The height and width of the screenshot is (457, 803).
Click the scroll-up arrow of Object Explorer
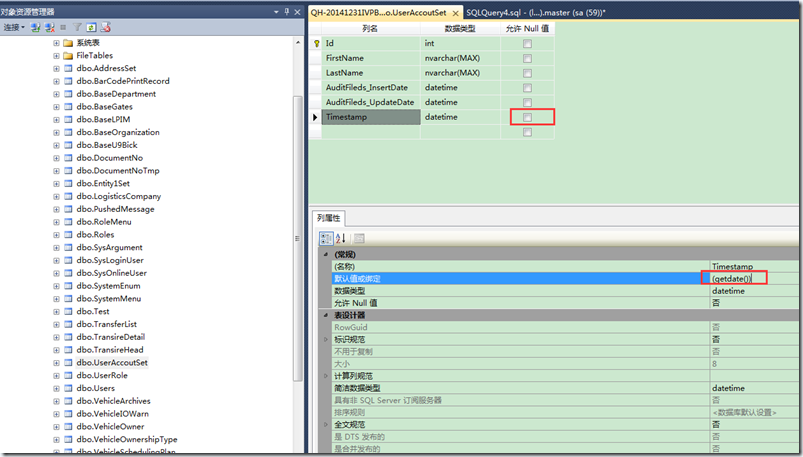[298, 43]
